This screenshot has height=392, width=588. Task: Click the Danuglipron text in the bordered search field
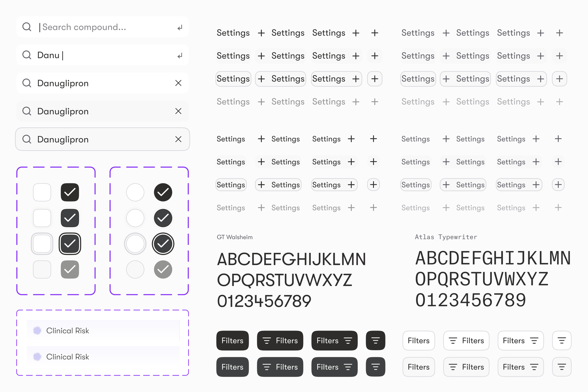point(63,139)
